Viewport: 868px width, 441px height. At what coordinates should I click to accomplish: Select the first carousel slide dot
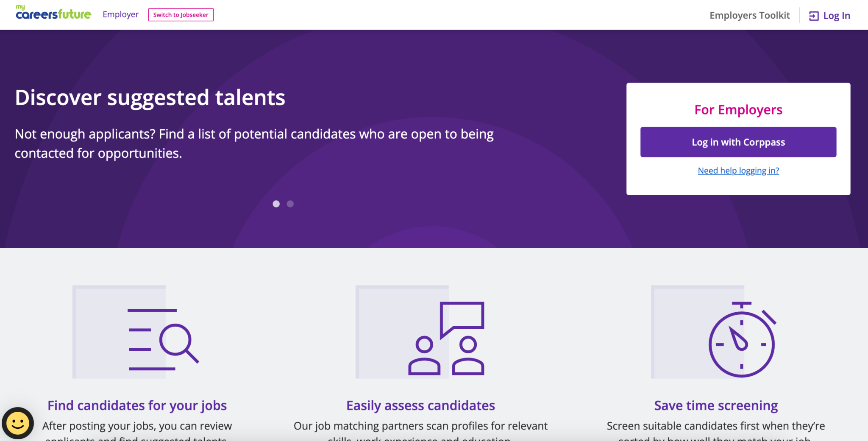tap(276, 204)
